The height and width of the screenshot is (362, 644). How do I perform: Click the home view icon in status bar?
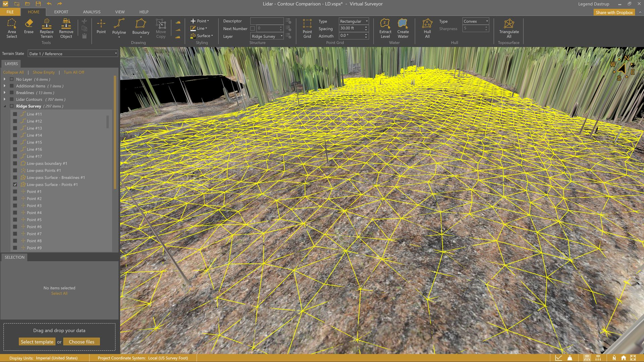pos(623,358)
